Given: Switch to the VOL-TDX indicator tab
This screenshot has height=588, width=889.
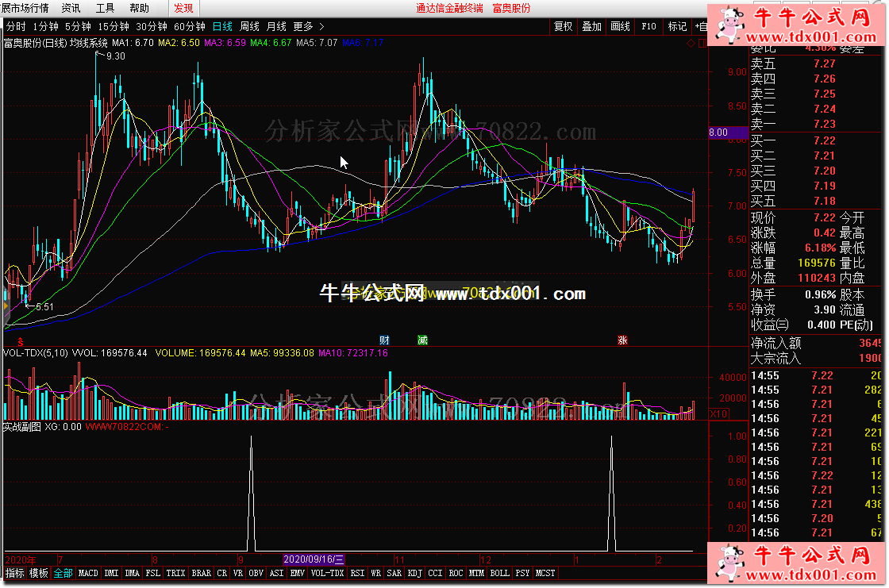Looking at the screenshot, I should [328, 573].
